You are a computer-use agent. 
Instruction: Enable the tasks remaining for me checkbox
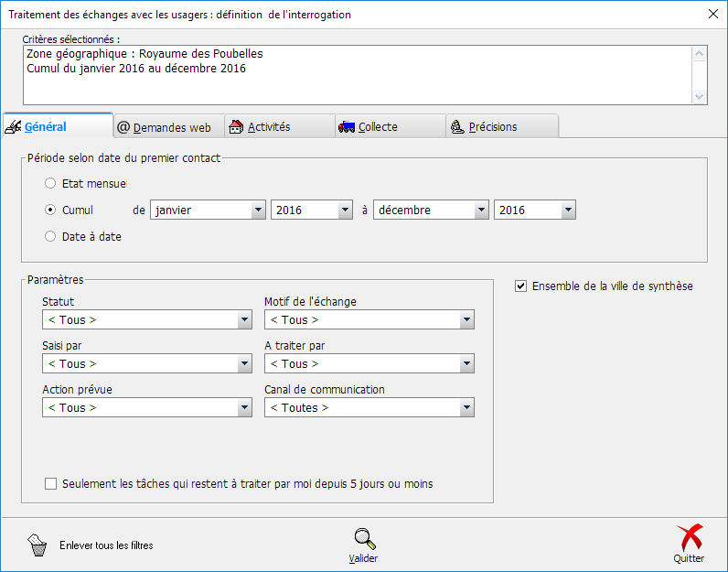[x=50, y=483]
